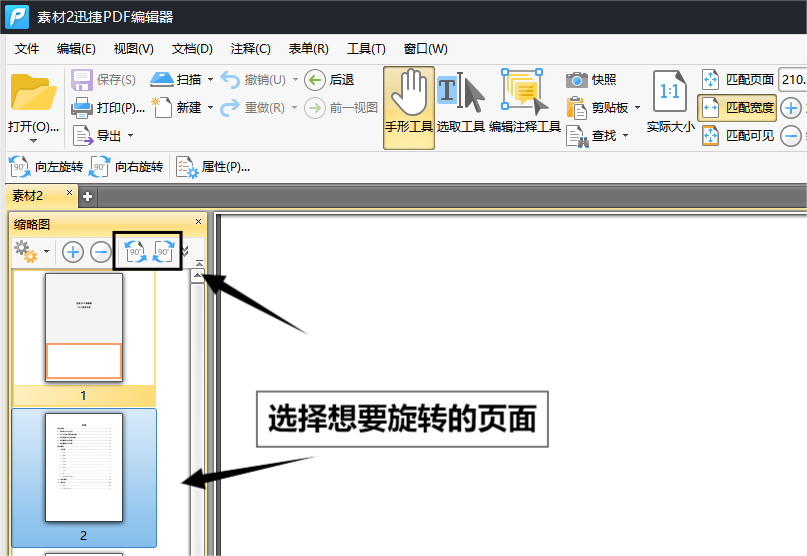This screenshot has width=807, height=556.
Task: Jump to top with thumbnail scrollbar double arrow
Action: point(199,263)
